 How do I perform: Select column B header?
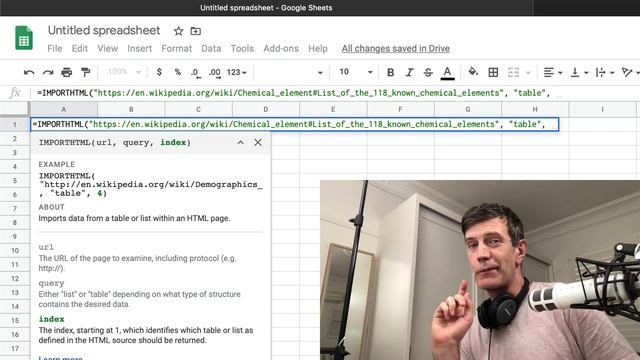131,109
